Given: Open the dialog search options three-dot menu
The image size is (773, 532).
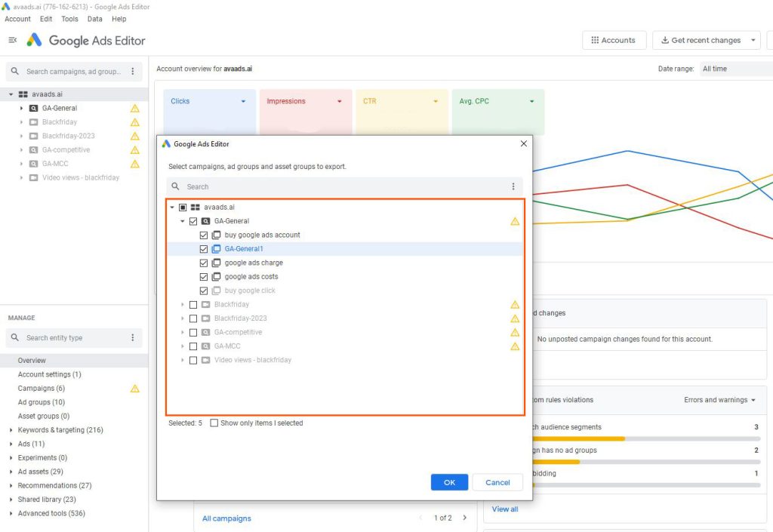Looking at the screenshot, I should coord(513,186).
